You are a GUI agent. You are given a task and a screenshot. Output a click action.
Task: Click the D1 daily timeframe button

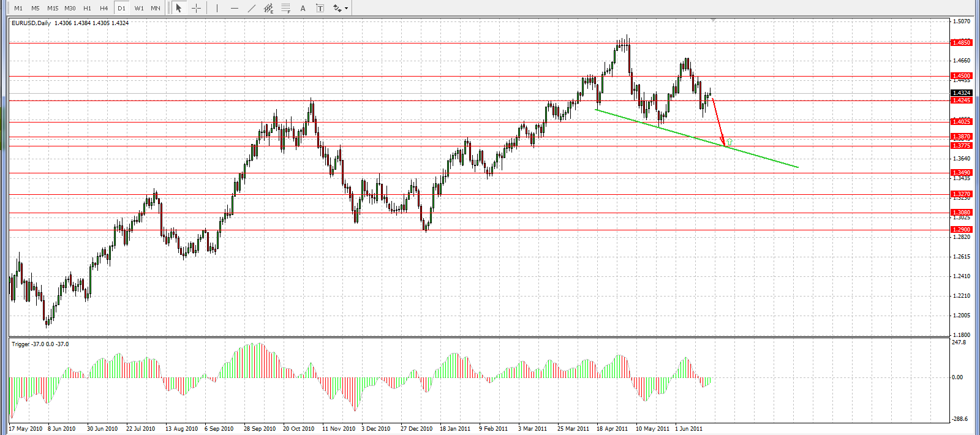point(121,8)
